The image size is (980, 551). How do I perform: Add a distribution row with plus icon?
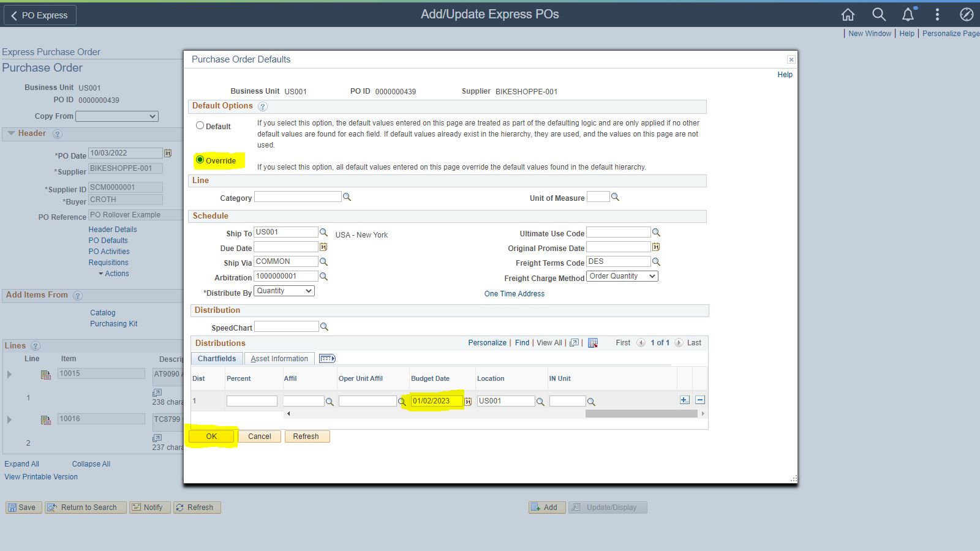click(684, 400)
